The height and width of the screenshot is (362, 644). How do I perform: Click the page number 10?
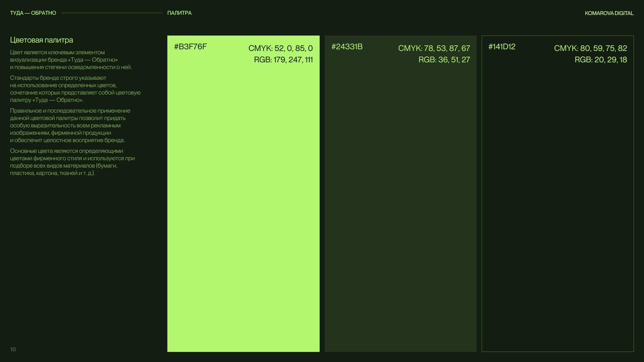tap(13, 349)
